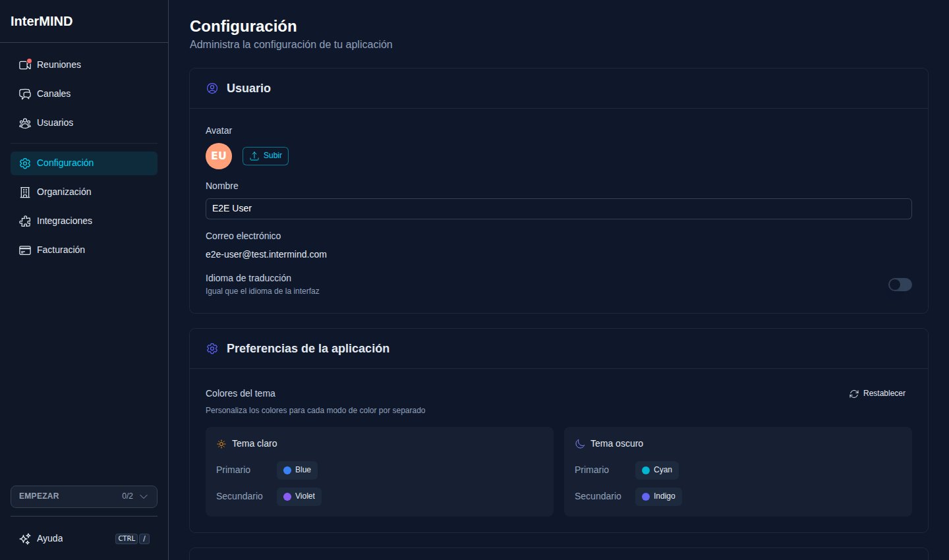Click the Ayuda sparkle icon
The width and height of the screenshot is (949, 560).
click(25, 538)
